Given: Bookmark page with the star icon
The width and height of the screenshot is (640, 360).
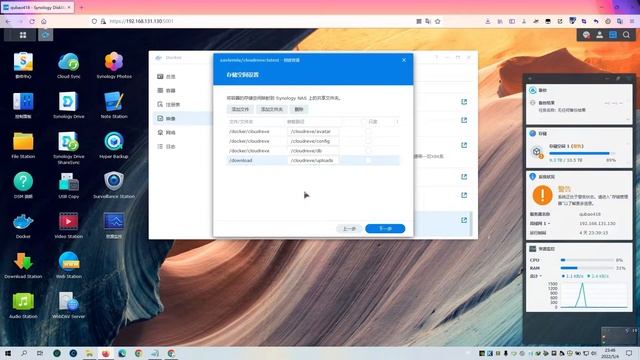Looking at the screenshot, I should [x=438, y=21].
